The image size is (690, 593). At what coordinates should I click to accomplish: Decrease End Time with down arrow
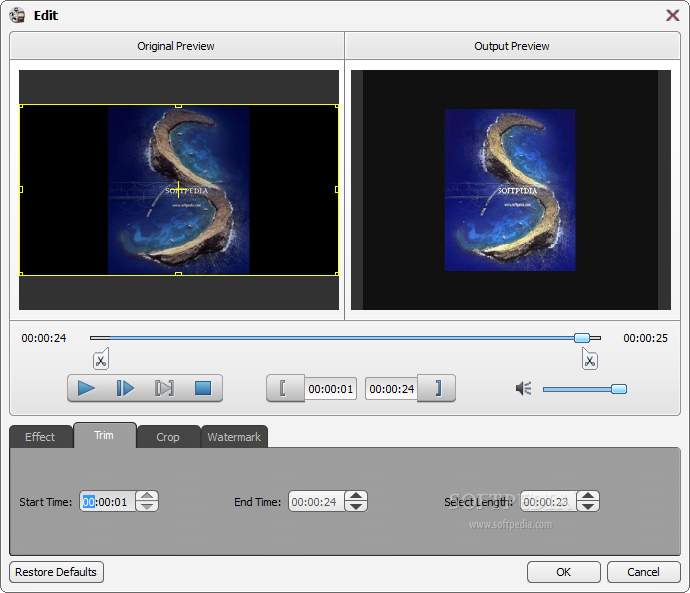tap(356, 506)
